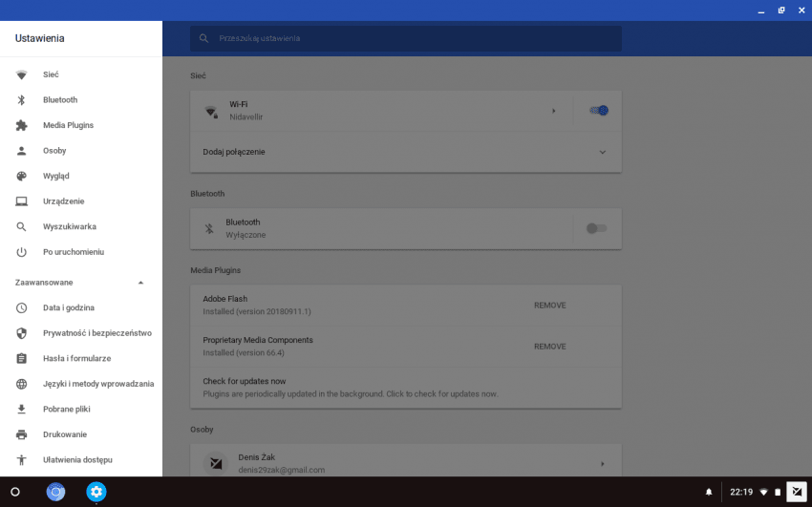The image size is (812, 507).
Task: Click the denis29zak@gmail.com email text
Action: (281, 471)
